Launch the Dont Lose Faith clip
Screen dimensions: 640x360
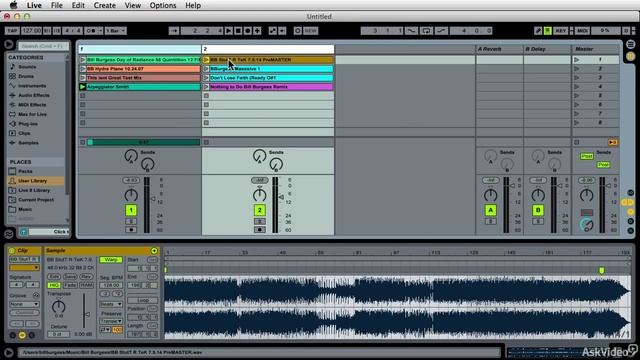tap(206, 78)
